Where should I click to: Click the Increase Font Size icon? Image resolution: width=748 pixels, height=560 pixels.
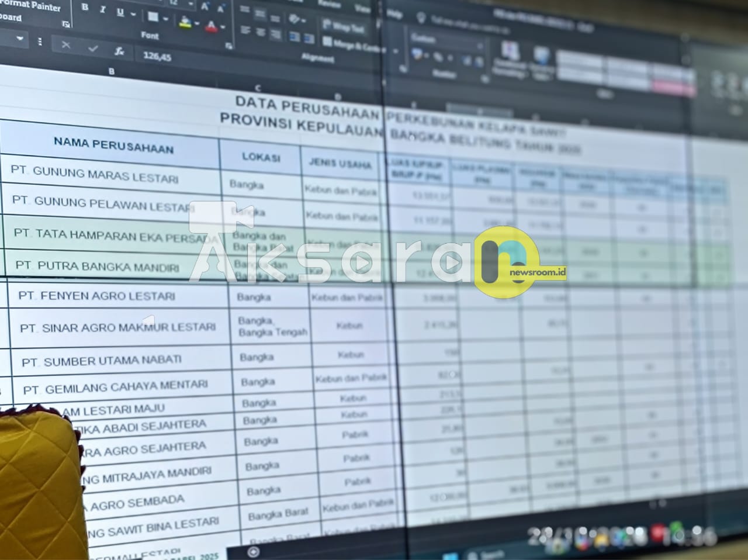(205, 6)
